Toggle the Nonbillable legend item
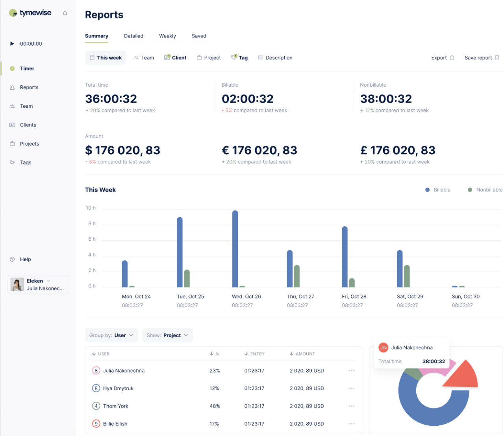The image size is (504, 436). pyautogui.click(x=485, y=190)
